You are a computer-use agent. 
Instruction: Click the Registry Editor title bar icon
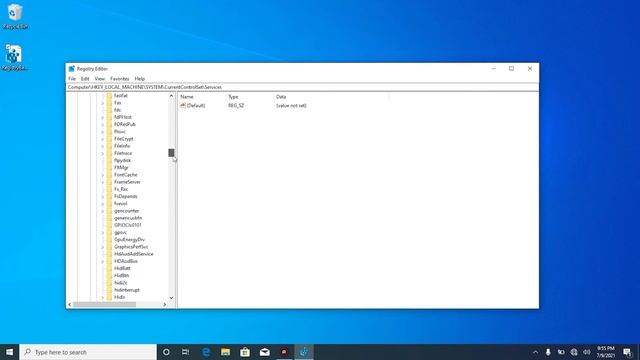tap(72, 69)
